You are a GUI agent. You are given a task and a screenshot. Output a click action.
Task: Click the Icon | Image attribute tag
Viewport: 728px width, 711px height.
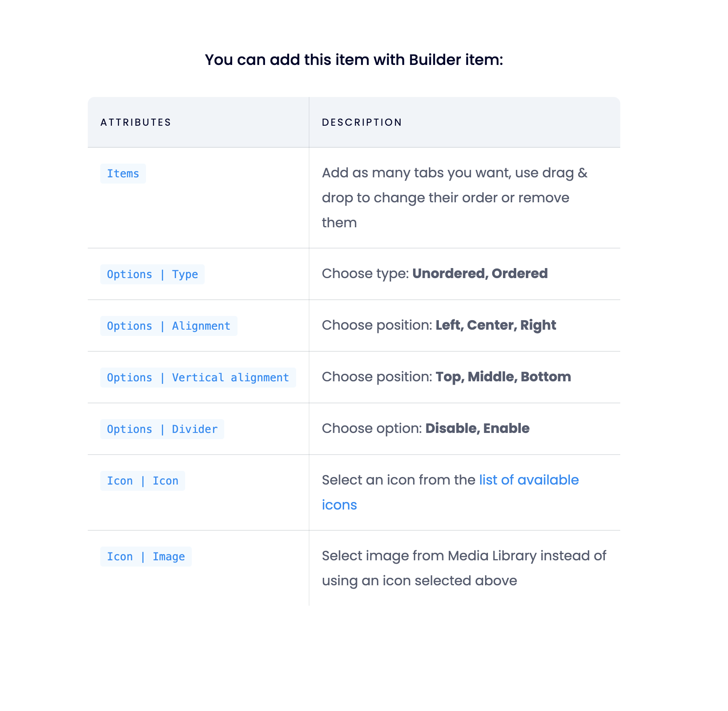pyautogui.click(x=146, y=557)
